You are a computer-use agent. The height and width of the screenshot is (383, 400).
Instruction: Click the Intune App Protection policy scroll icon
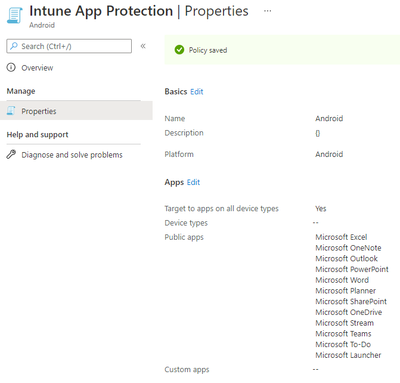tap(15, 15)
